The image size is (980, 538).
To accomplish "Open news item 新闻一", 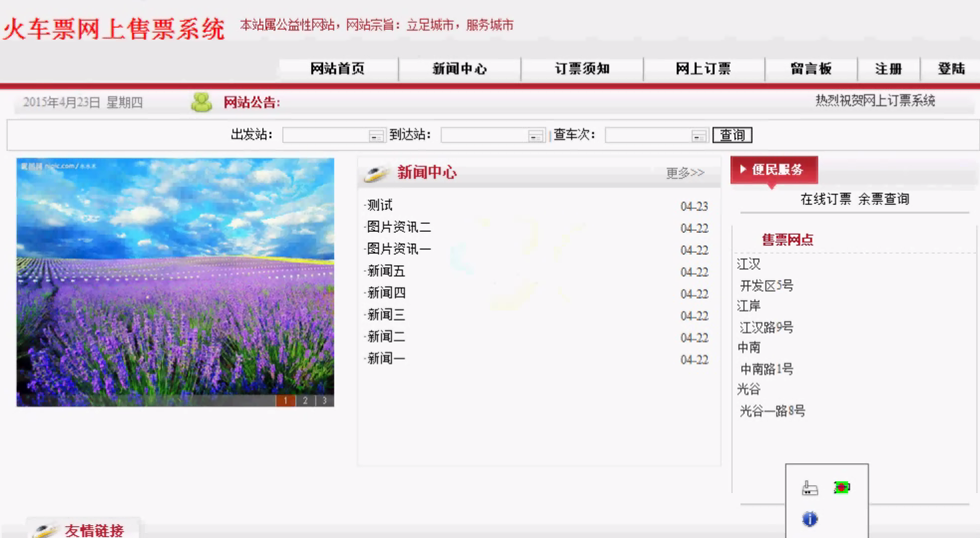I will (386, 358).
